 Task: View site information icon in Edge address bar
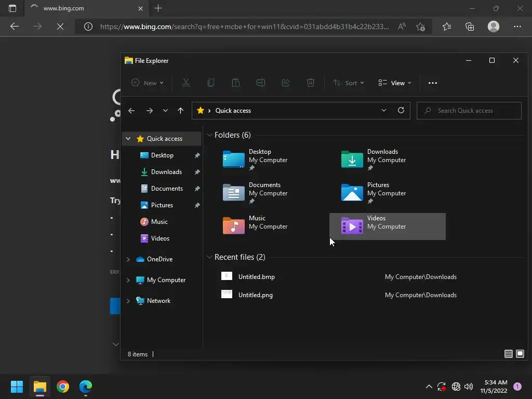point(88,26)
